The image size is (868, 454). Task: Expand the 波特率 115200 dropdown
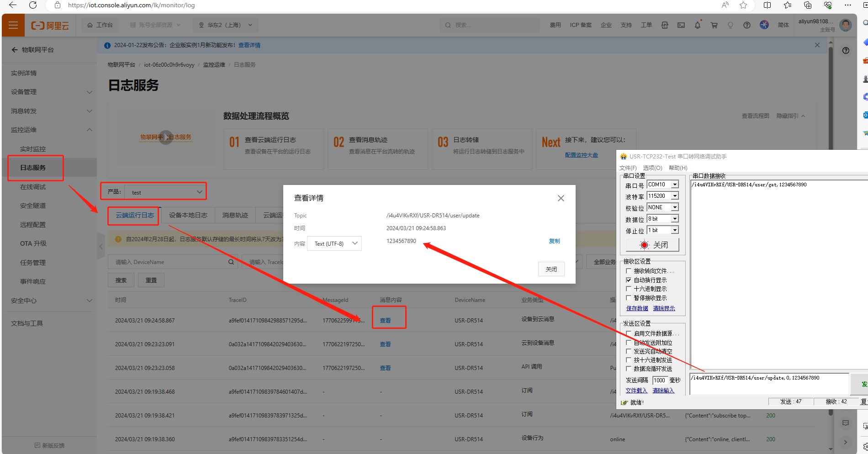[x=675, y=196]
